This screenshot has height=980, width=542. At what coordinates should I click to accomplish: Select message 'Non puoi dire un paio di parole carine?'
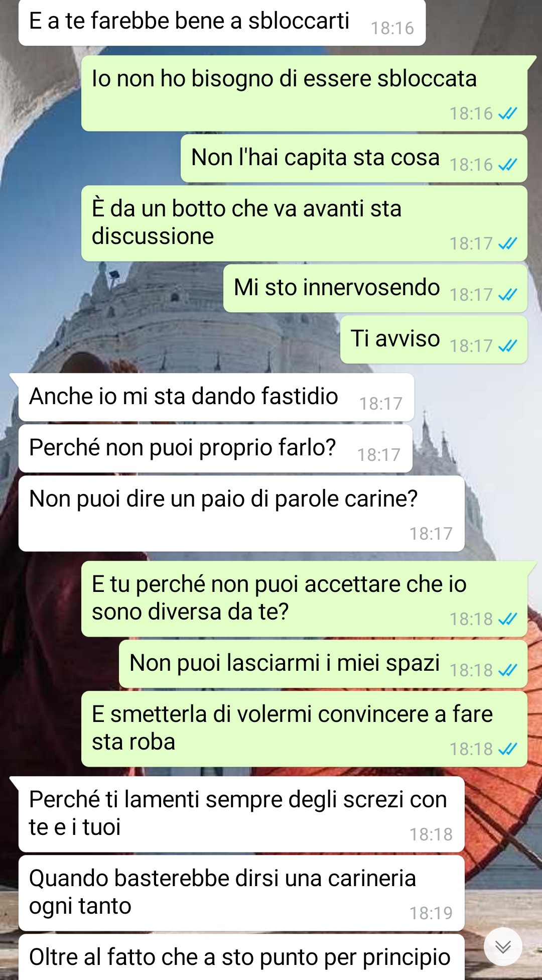[x=241, y=513]
